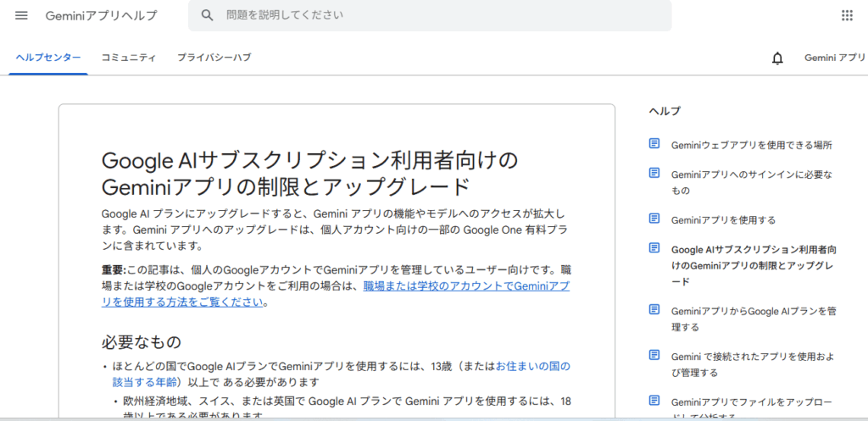Open the プライバシーハブ tab
Image resolution: width=868 pixels, height=421 pixels.
coord(214,58)
